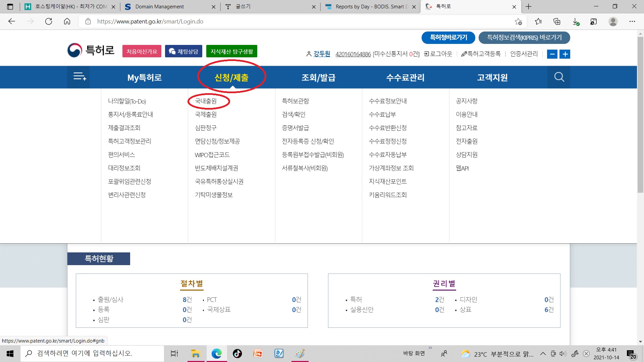Add this page to favorites star icon
Screen dimensions: 644x362
pos(518,21)
